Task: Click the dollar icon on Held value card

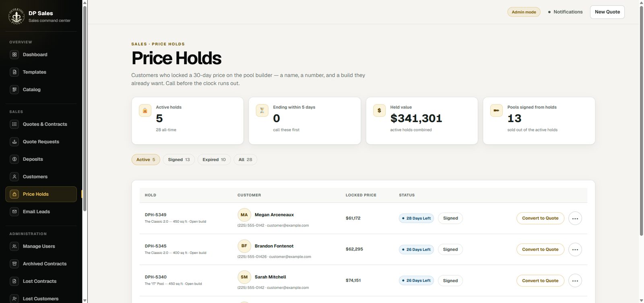Action: [x=379, y=111]
